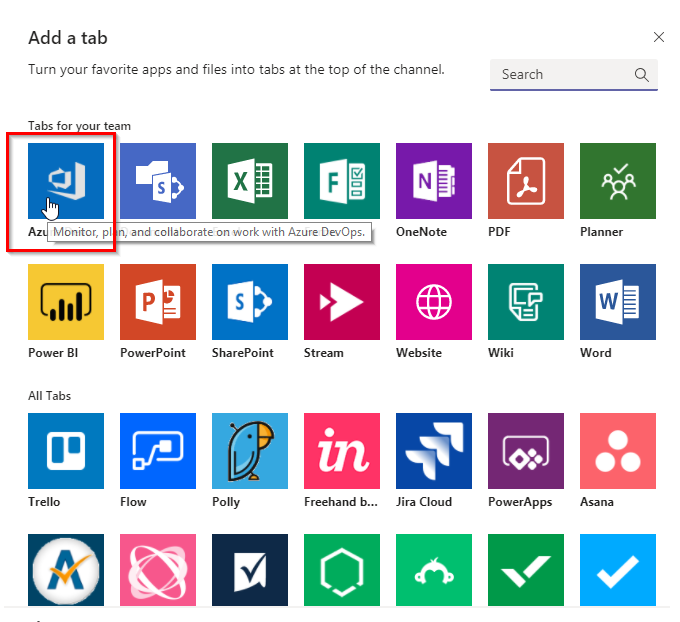
Task: Click the magnifying glass search icon
Action: 642,75
